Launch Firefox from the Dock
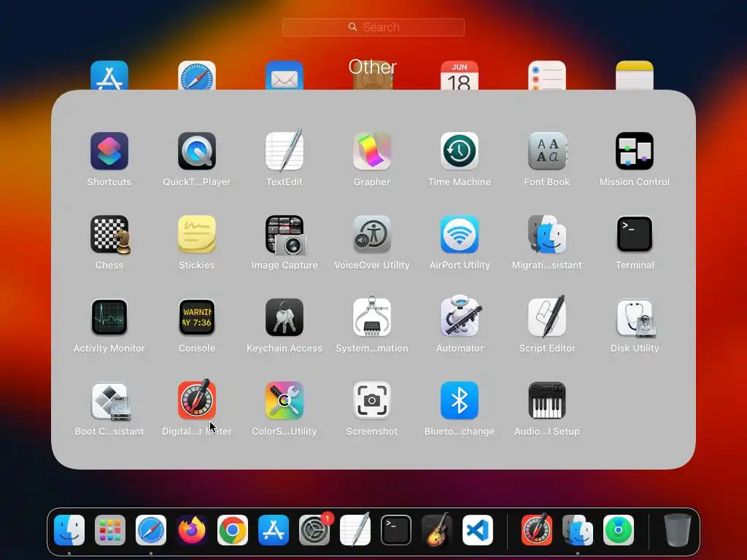The width and height of the screenshot is (747, 560). coord(192,530)
